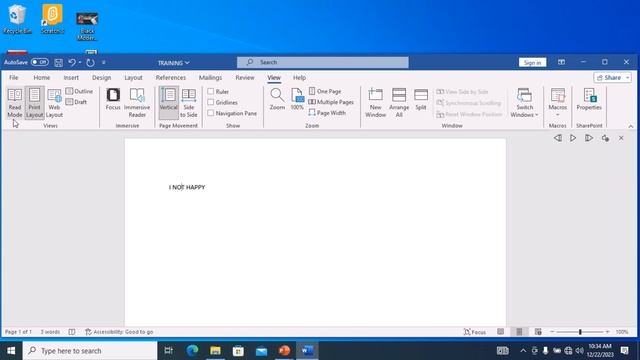Screen dimensions: 640x360
Task: Fit document to Page Width
Action: pos(327,113)
